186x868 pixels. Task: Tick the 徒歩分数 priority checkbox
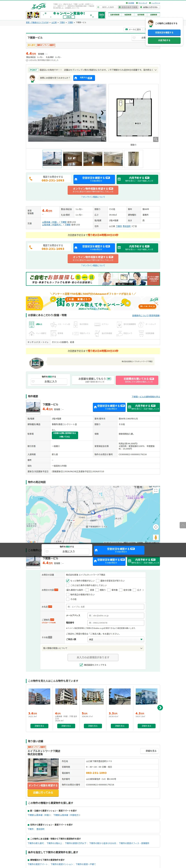click(121, 590)
